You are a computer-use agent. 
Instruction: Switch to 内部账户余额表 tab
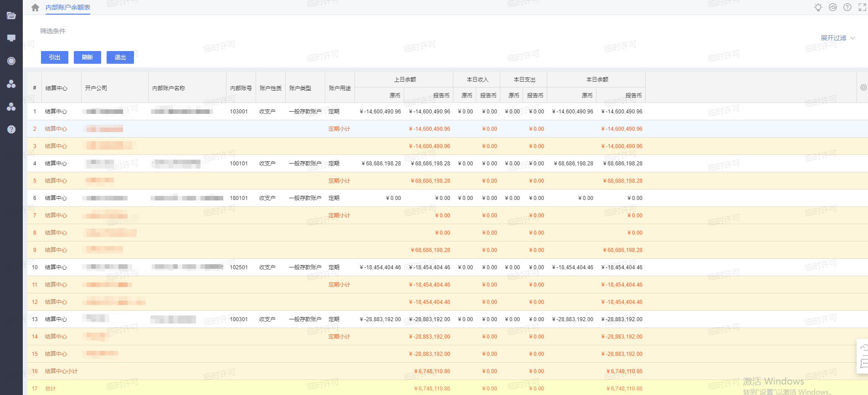click(x=68, y=7)
